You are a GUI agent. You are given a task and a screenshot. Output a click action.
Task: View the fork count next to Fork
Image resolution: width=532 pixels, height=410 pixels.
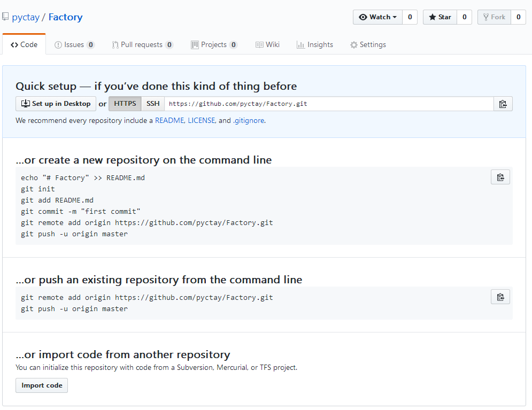(519, 17)
